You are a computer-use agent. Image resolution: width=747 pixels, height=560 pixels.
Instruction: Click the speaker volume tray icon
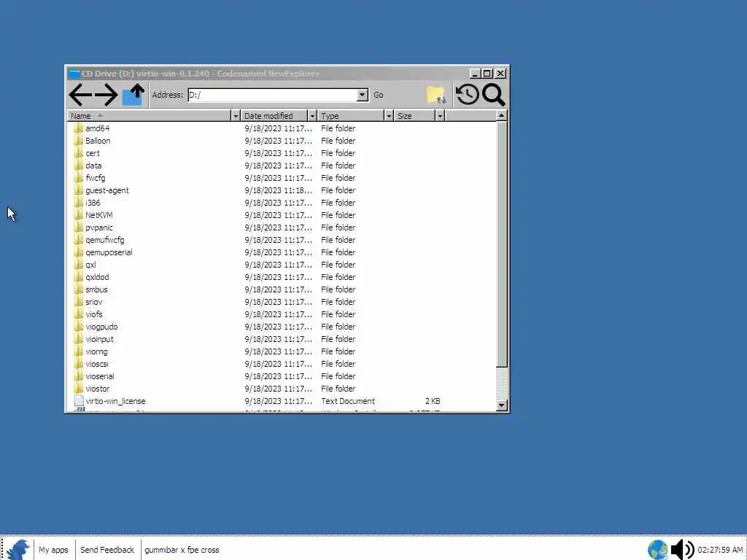tap(682, 550)
